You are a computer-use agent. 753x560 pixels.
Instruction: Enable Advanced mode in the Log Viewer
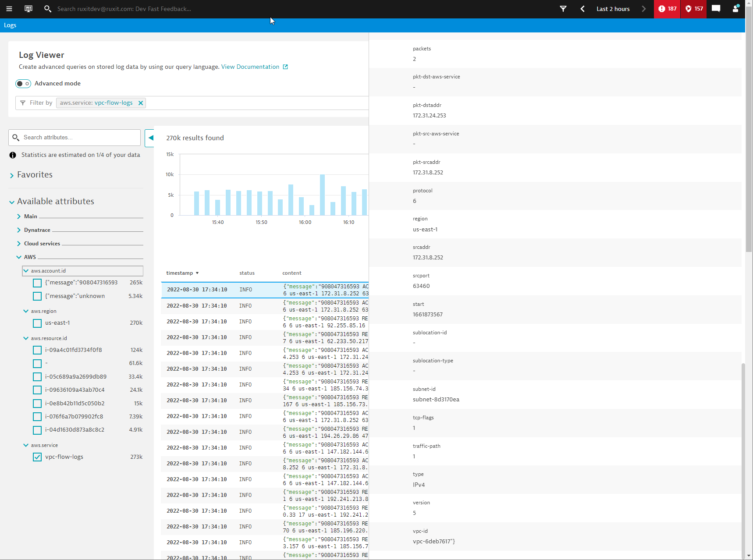click(23, 83)
